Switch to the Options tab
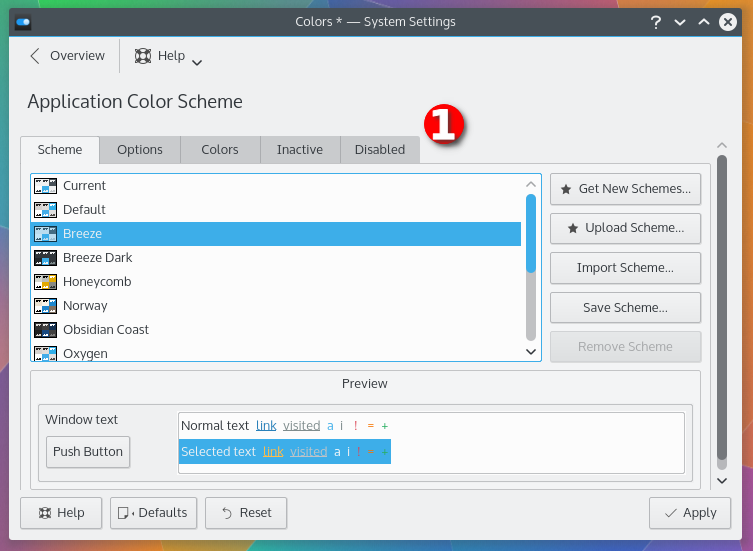Viewport: 753px width, 551px height. [x=140, y=150]
